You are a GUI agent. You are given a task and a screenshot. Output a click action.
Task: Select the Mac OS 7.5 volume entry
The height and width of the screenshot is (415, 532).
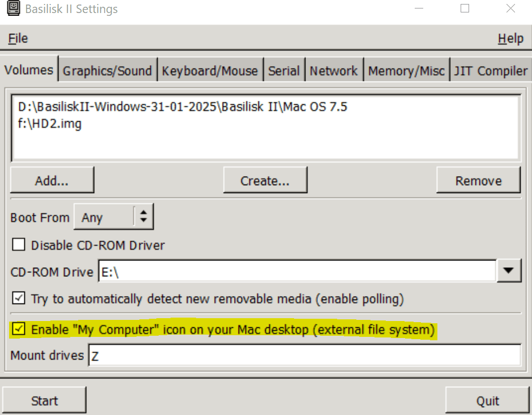click(x=182, y=107)
